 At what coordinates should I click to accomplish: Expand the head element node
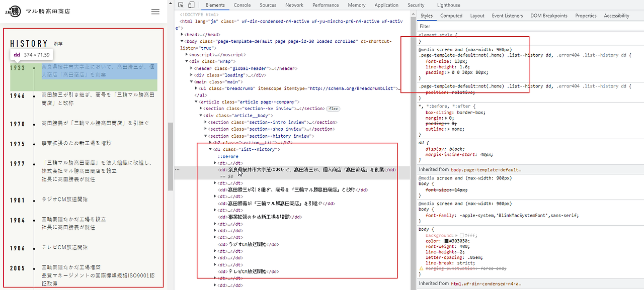(183, 35)
